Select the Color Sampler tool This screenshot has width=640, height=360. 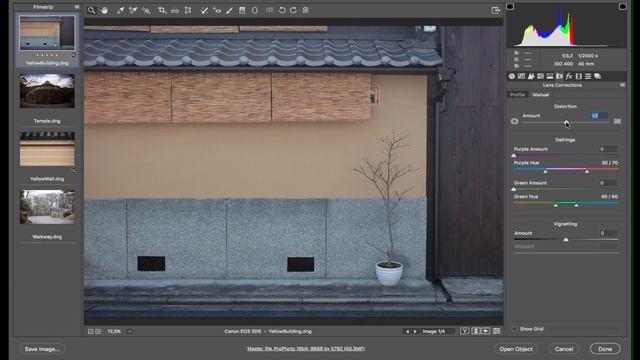[133, 10]
